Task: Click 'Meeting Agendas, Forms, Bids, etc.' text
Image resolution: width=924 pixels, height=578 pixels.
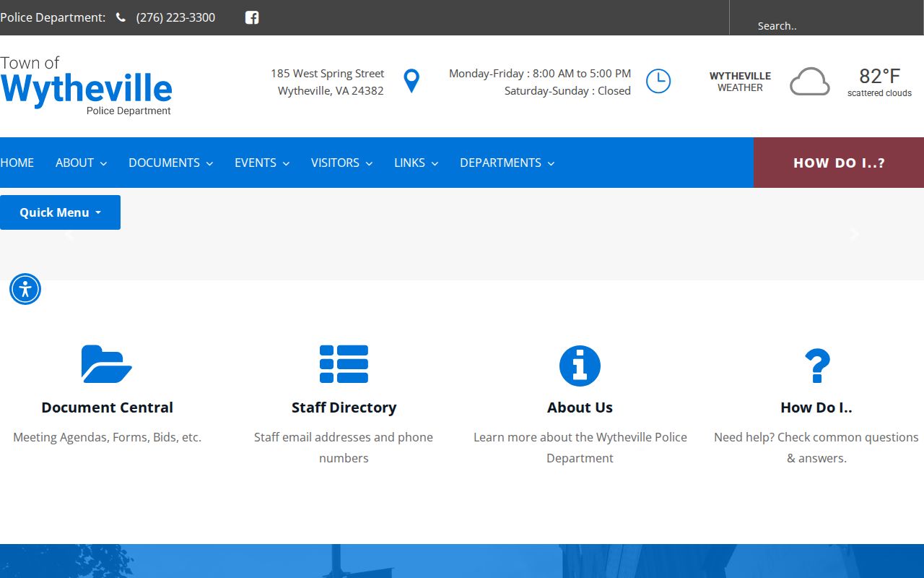Action: 107,437
